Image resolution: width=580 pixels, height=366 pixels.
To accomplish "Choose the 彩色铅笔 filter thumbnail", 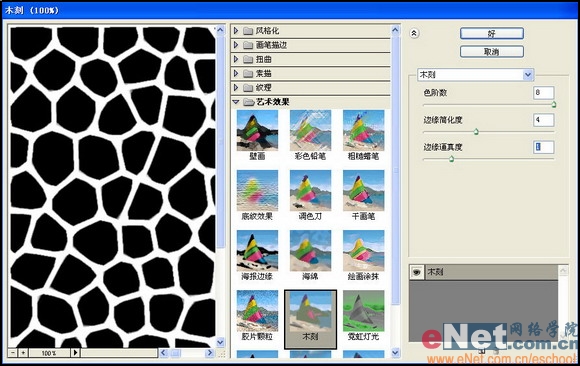I will [310, 130].
